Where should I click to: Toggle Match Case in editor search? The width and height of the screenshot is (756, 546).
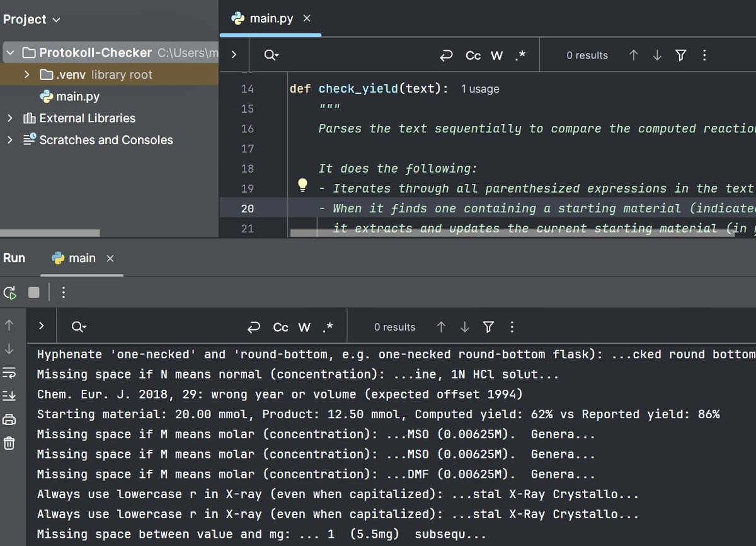tap(473, 55)
